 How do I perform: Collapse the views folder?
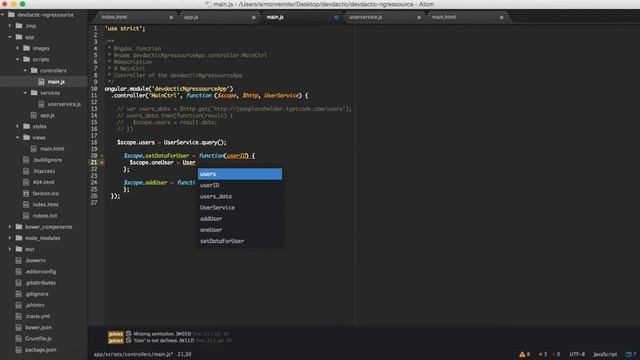point(18,138)
